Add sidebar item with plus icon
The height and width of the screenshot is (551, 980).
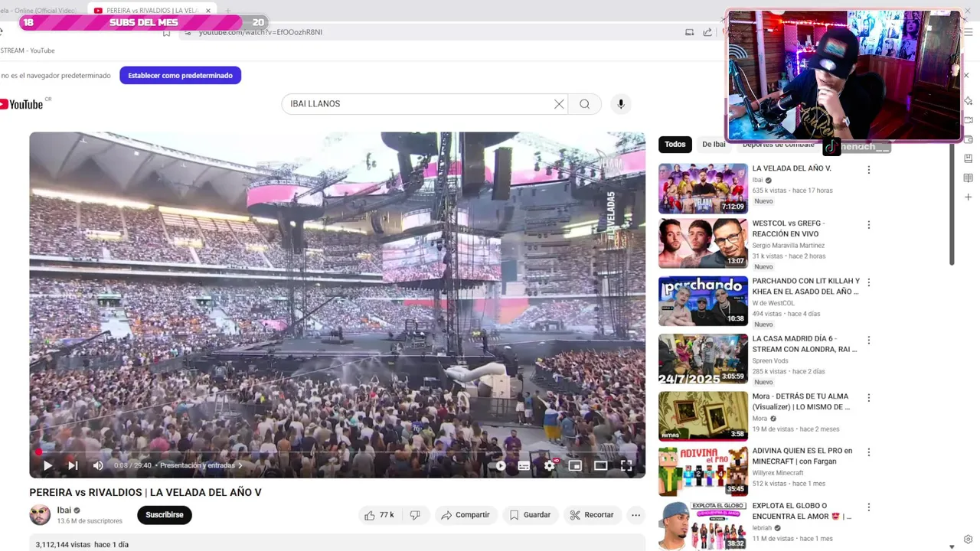pos(969,197)
